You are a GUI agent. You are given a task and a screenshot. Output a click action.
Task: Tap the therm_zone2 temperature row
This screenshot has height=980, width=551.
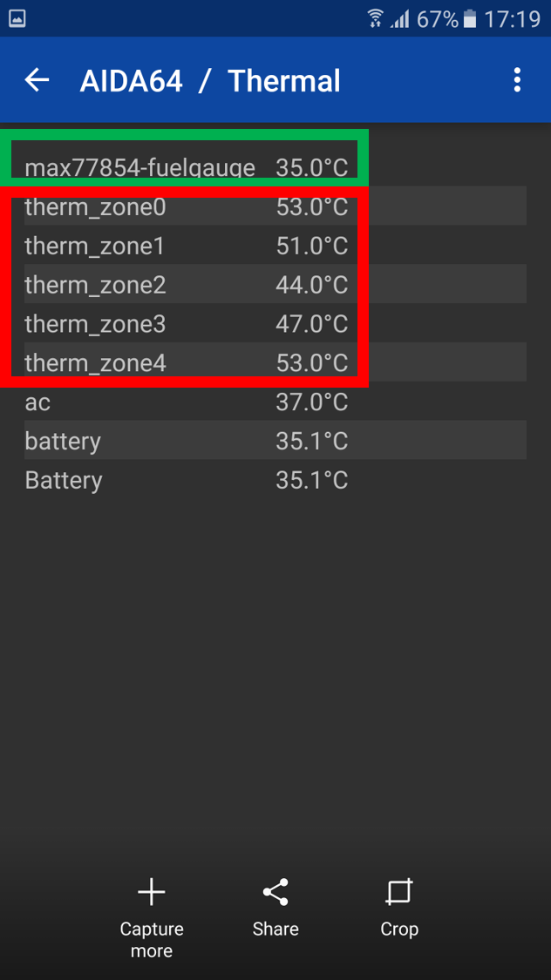pos(187,285)
